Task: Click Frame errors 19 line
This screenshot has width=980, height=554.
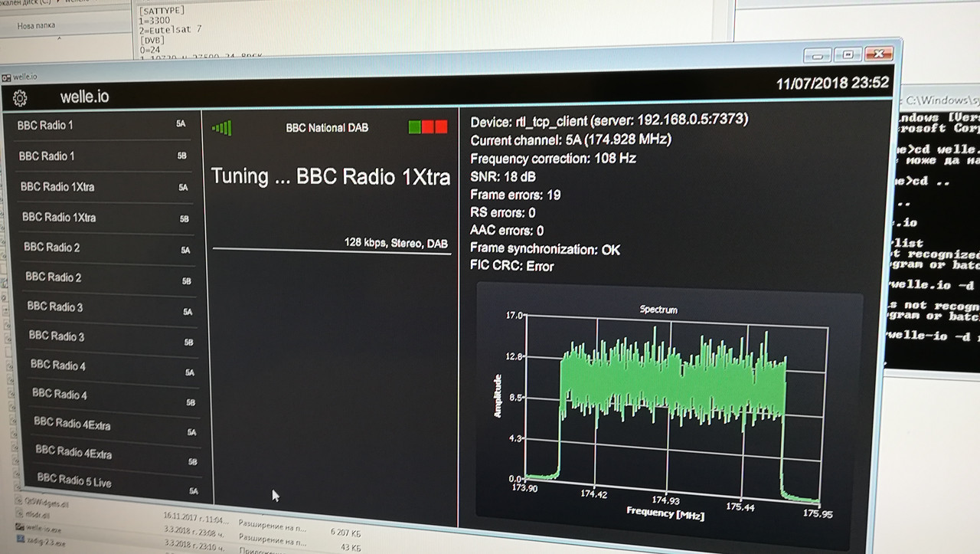Action: pos(515,195)
